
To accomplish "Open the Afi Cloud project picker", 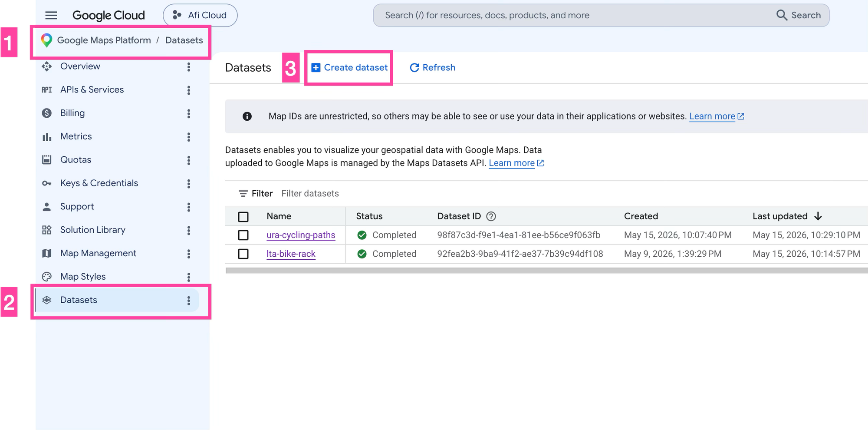I will pyautogui.click(x=200, y=15).
